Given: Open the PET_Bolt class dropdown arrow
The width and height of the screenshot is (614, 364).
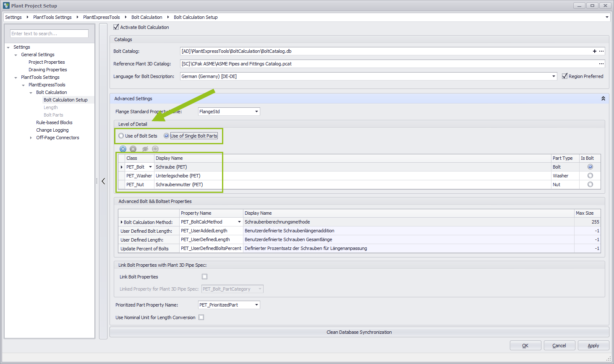Looking at the screenshot, I should pos(150,167).
